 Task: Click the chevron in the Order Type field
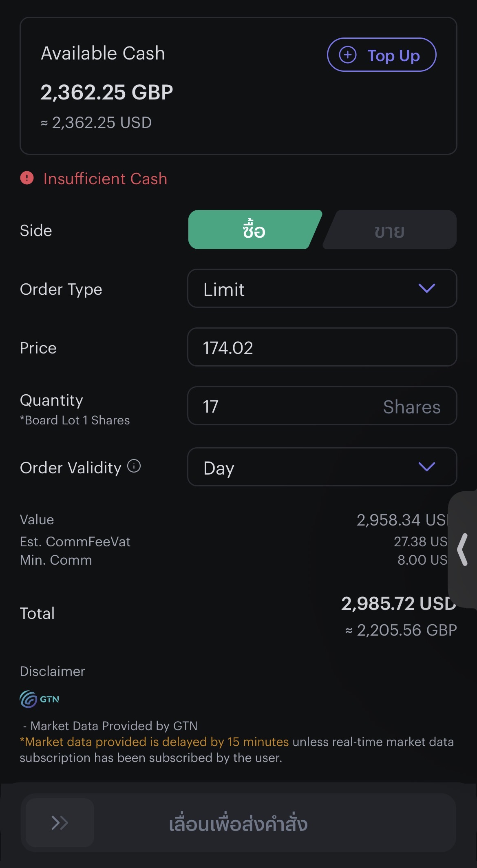[x=427, y=288]
